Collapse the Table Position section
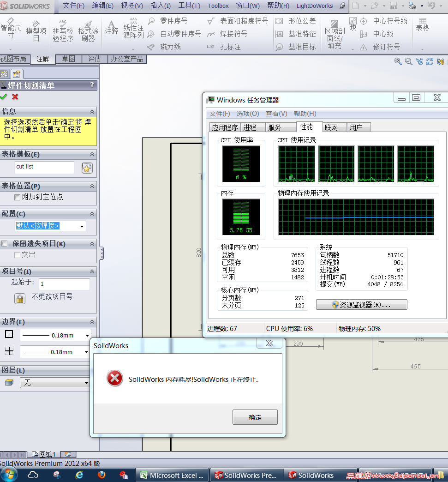448x482 pixels. pos(92,186)
